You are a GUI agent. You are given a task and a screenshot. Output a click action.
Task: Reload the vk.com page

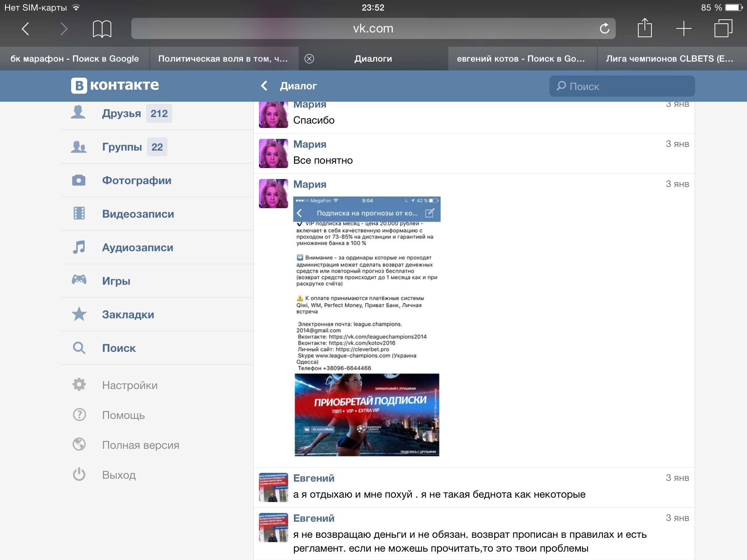coord(604,28)
